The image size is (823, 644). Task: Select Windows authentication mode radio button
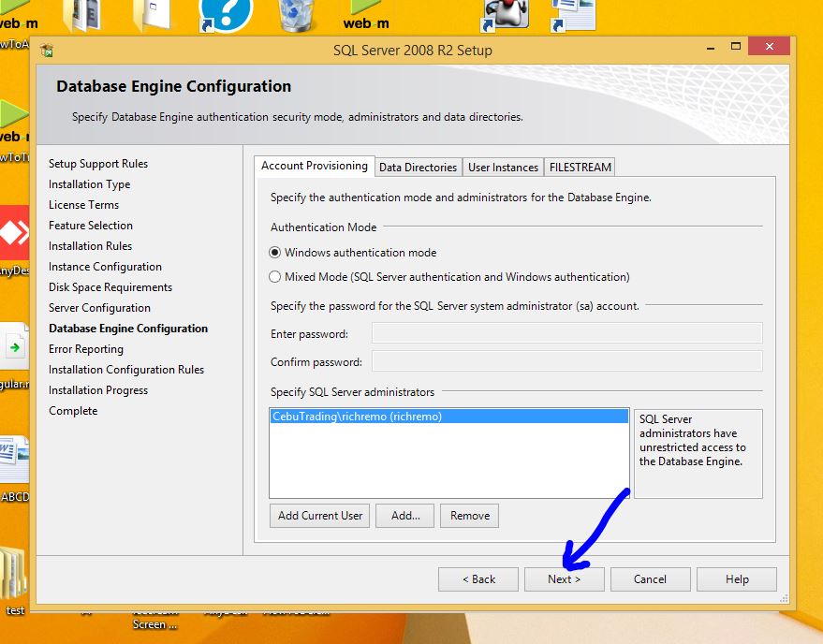coord(275,253)
